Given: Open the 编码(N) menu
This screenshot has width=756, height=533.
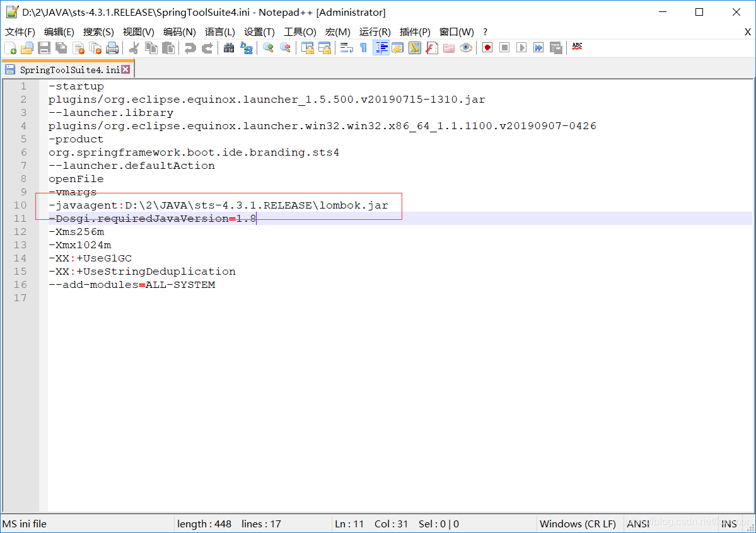Looking at the screenshot, I should pyautogui.click(x=179, y=32).
